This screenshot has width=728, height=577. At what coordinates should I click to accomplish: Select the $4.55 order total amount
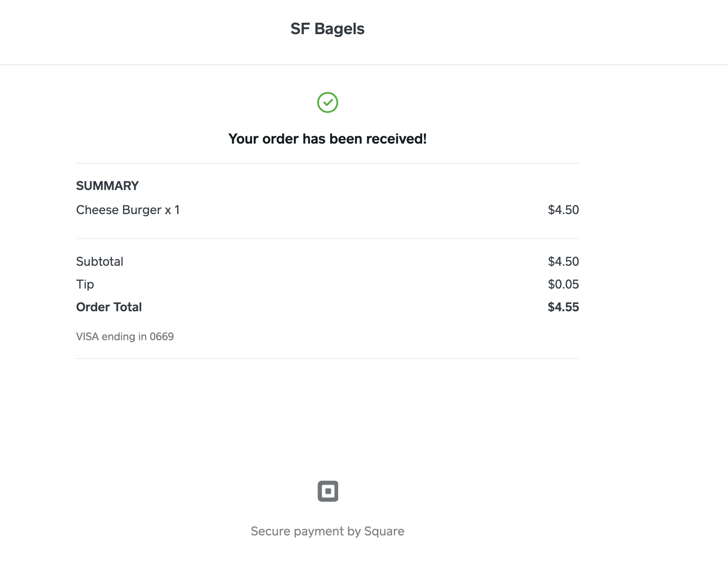point(563,307)
